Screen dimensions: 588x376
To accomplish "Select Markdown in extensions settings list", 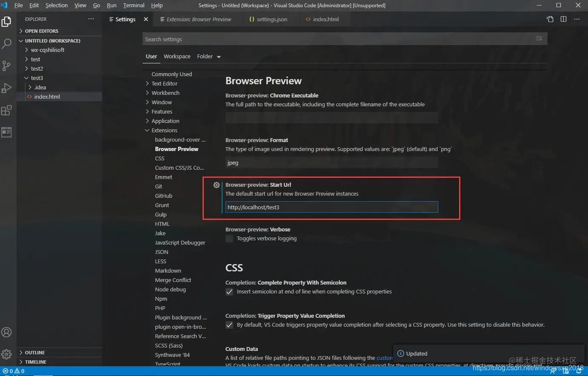I will 168,271.
